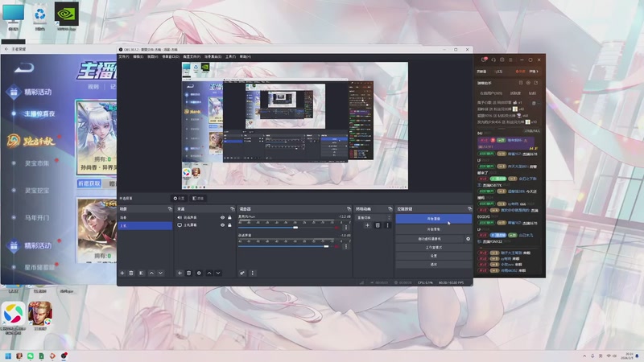The image size is (644, 362).
Task: Open advanced audio properties gear in mixer
Action: tap(242, 273)
